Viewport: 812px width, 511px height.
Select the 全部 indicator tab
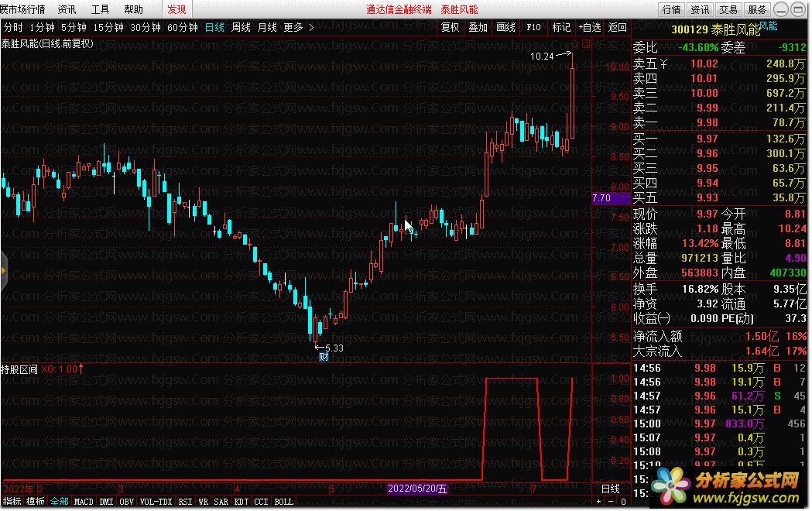pyautogui.click(x=59, y=501)
